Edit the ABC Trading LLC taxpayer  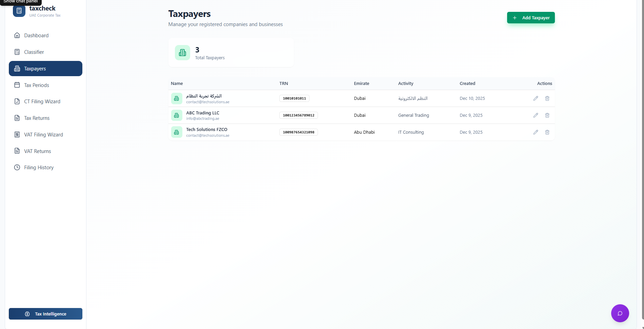pyautogui.click(x=536, y=115)
